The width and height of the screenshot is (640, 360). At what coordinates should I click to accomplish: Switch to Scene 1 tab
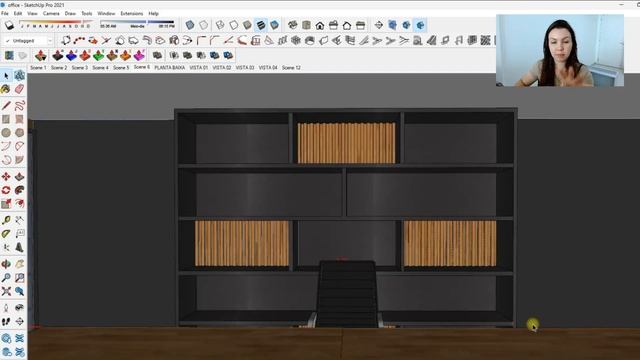pyautogui.click(x=38, y=68)
